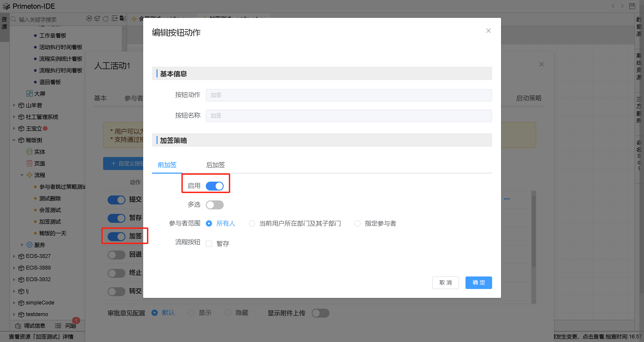
Task: Expand the EOS-3827 tree node
Action: tap(14, 256)
